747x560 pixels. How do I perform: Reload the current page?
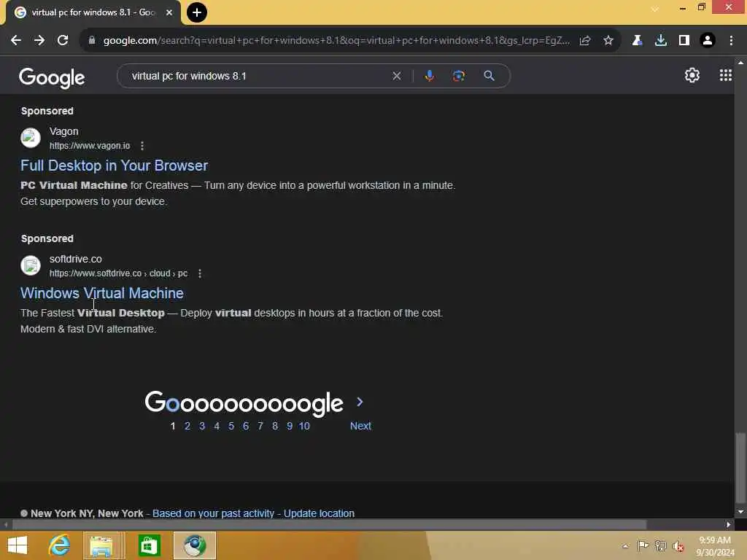click(x=63, y=41)
